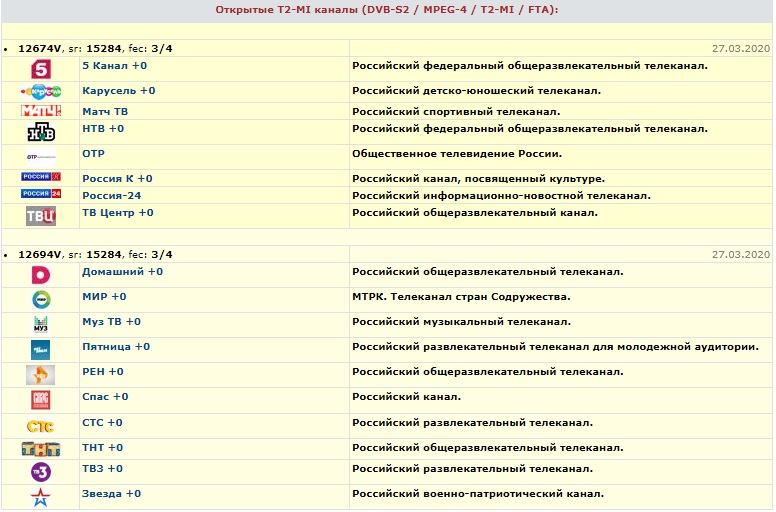Click the Россия К channel logo
The width and height of the screenshot is (776, 512).
click(41, 177)
